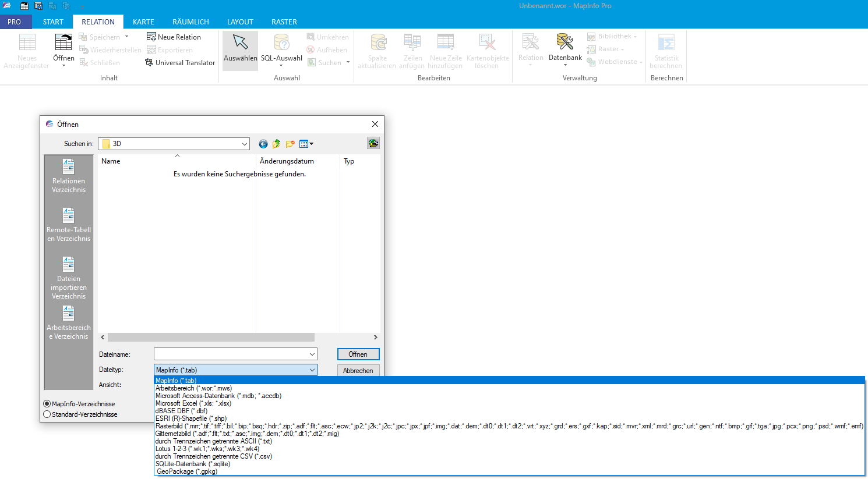Open Relationen Verzeichnis shortcut
Viewport: 868px width, 479px height.
click(x=69, y=176)
